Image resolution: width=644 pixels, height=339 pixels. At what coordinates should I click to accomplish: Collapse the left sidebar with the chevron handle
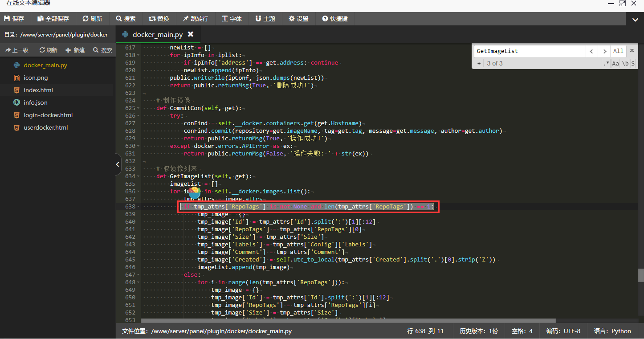tap(118, 164)
